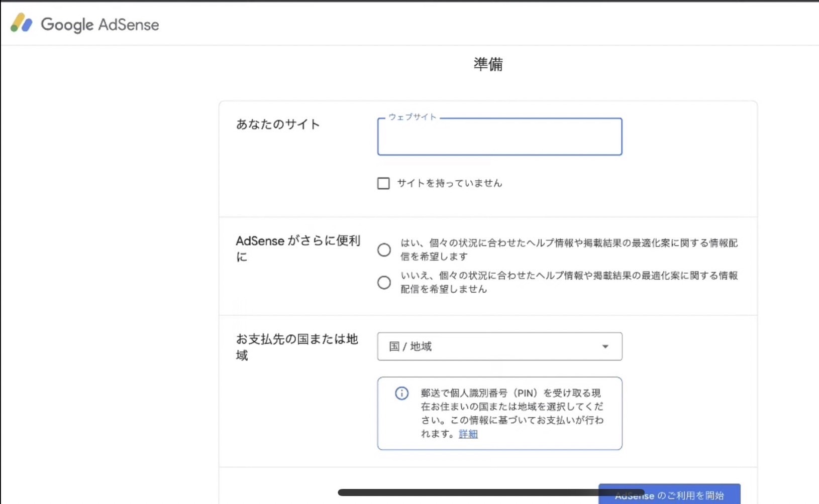This screenshot has width=819, height=504.
Task: Click the AdSense がさらに便利に section label
Action: (x=298, y=248)
